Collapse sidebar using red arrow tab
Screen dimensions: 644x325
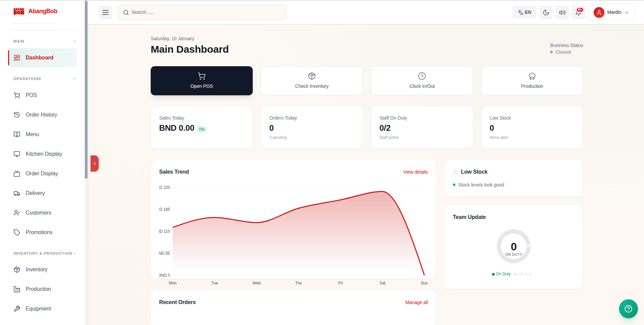tap(95, 164)
